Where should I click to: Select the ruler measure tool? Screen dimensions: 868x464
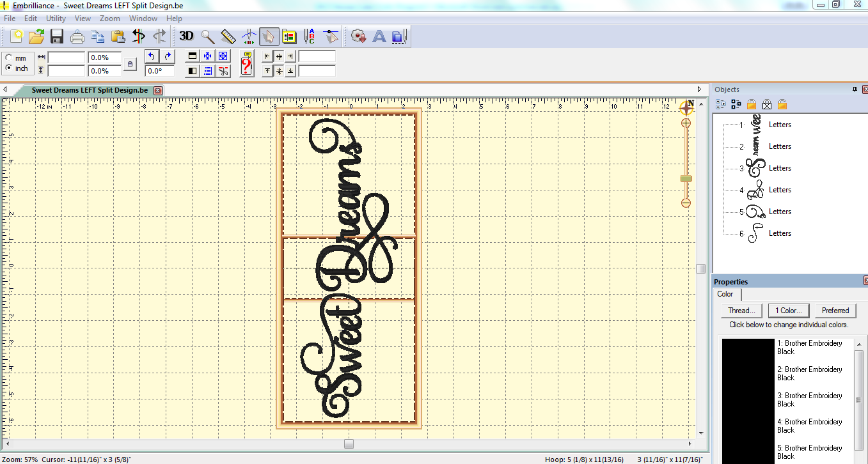228,36
